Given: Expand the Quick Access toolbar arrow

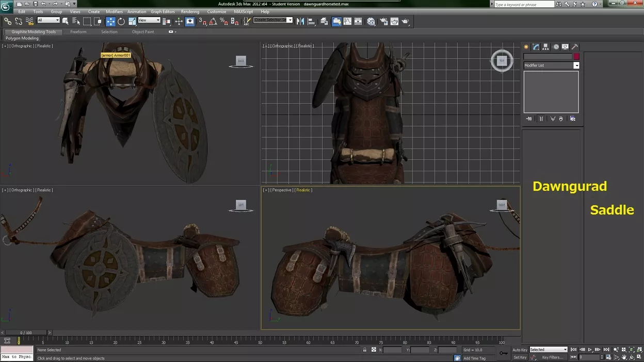Looking at the screenshot, I should pos(74,4).
